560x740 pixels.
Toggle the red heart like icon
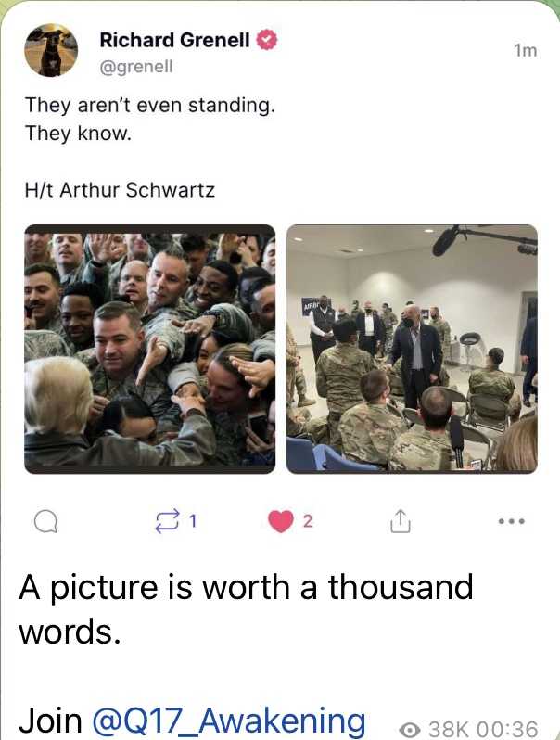[280, 521]
